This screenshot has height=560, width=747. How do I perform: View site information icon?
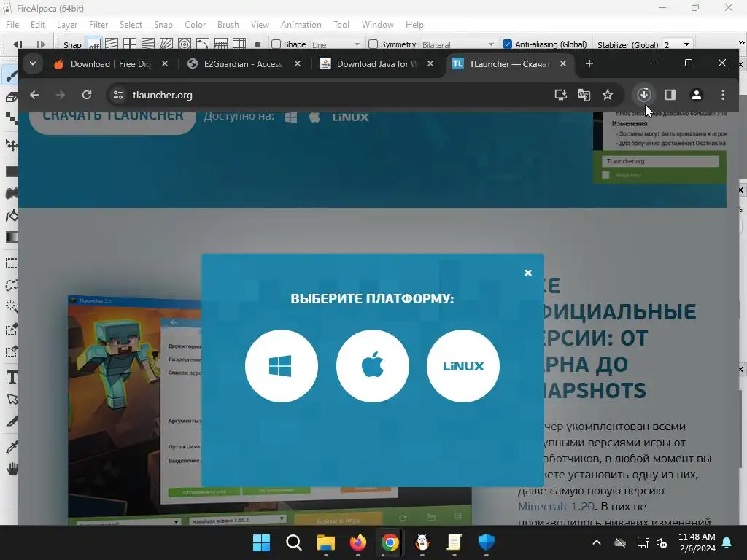118,95
